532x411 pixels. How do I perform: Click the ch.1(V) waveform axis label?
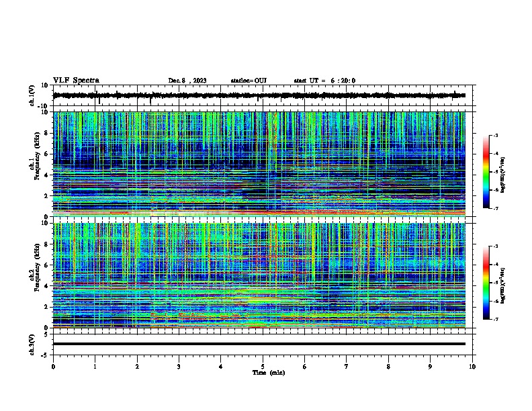click(x=32, y=95)
